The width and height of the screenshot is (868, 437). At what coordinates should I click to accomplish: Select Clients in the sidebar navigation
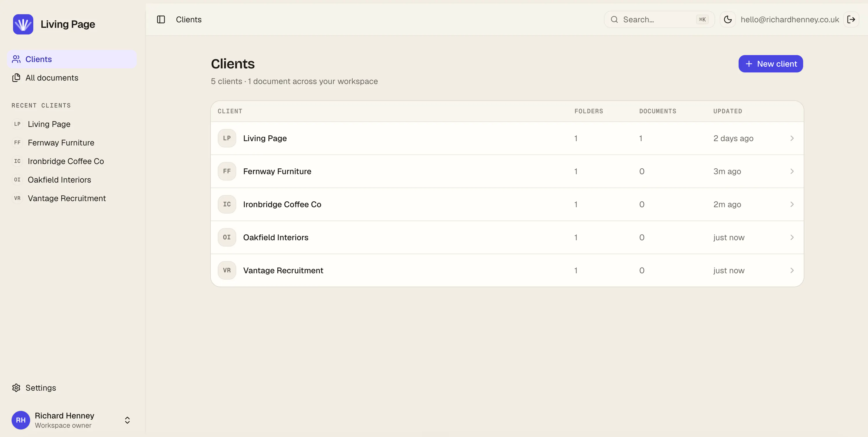(x=72, y=59)
